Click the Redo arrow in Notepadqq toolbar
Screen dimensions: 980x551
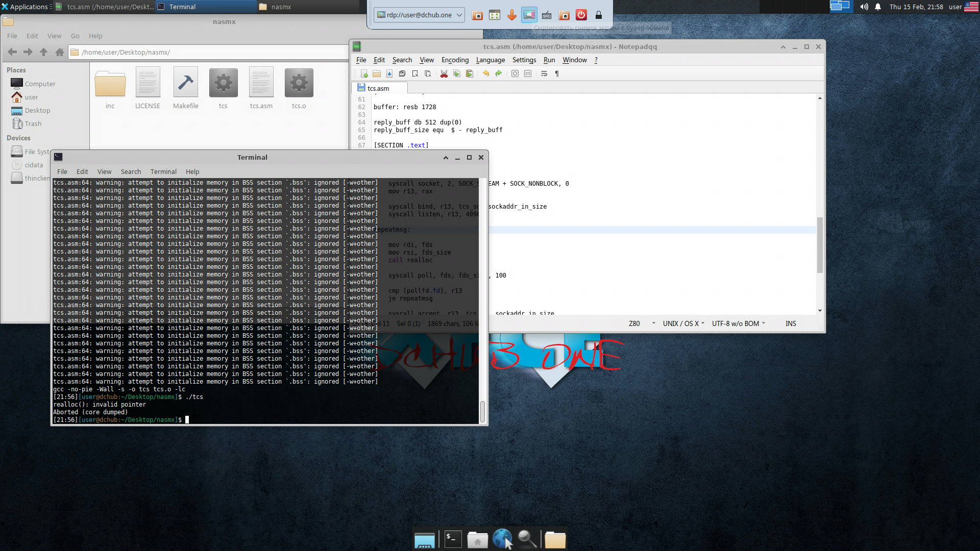click(x=499, y=74)
